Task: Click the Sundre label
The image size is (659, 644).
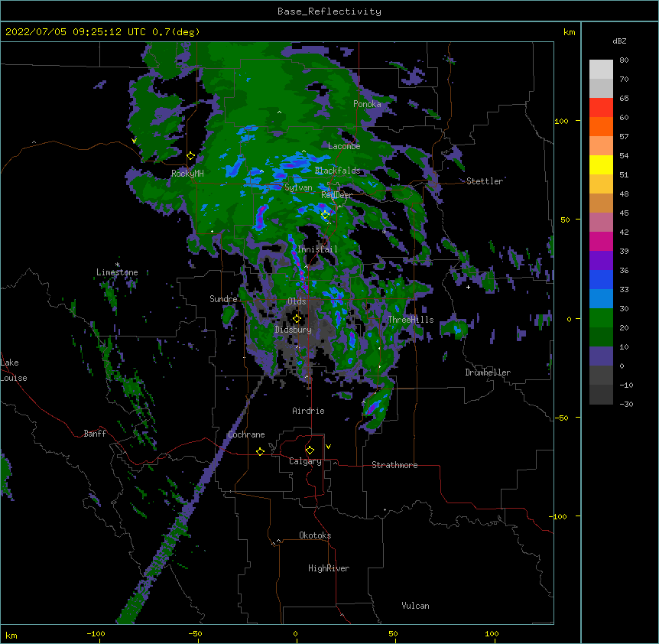Action: [x=223, y=299]
